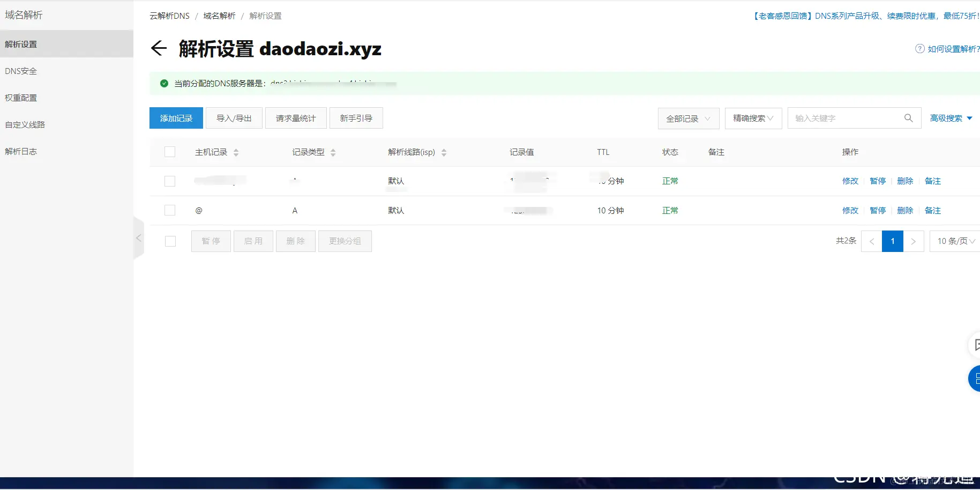The height and width of the screenshot is (490, 980).
Task: Click 备注 for the first record
Action: click(933, 181)
